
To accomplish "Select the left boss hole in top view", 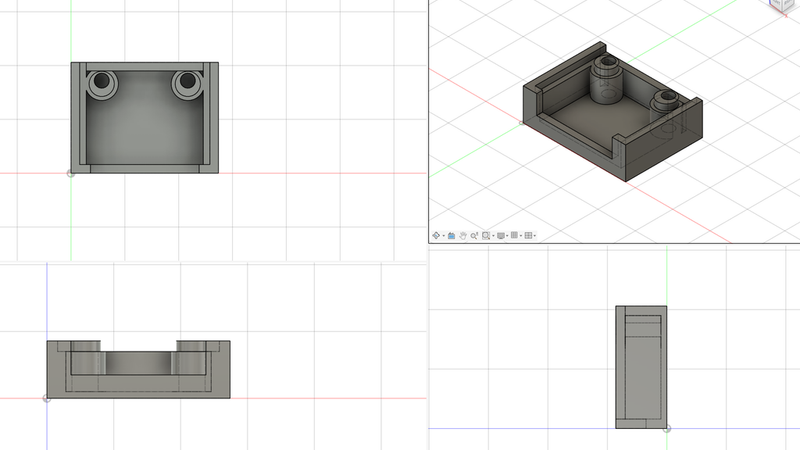I will click(x=102, y=81).
